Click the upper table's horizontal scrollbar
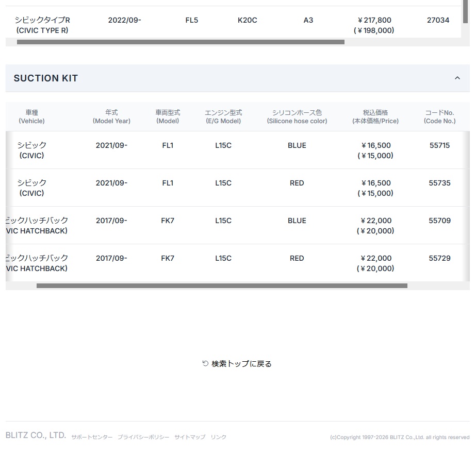The height and width of the screenshot is (454, 476). point(180,42)
